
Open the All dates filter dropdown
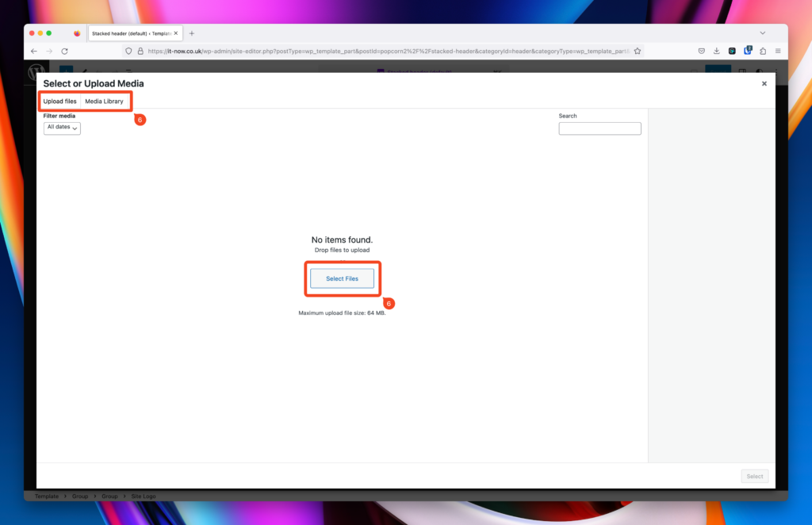click(62, 128)
